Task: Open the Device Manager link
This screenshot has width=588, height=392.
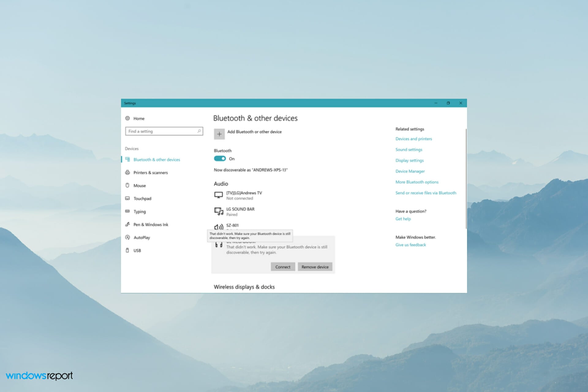Action: [x=410, y=171]
